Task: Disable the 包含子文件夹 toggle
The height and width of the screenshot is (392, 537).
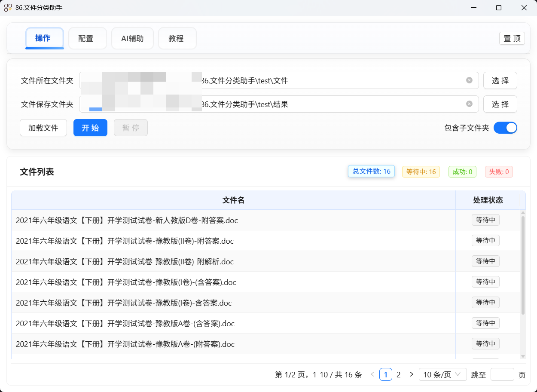Action: [506, 128]
